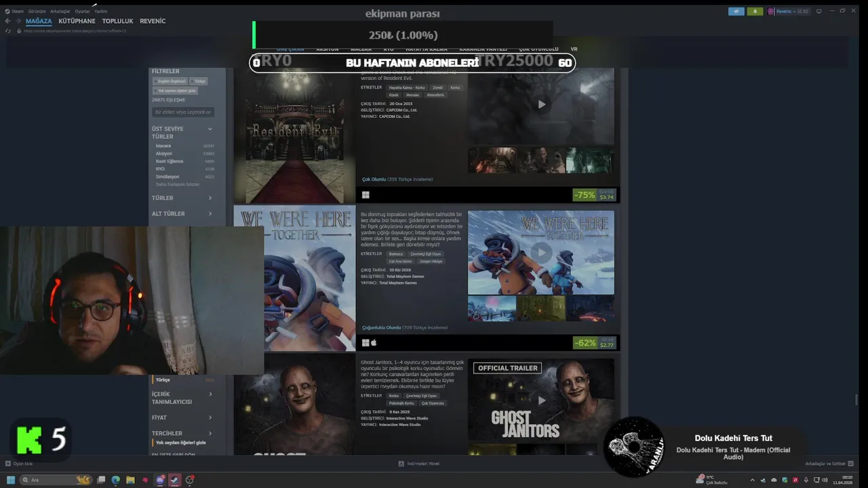Screen dimensions: 868x488
Task: Click the Windows taskbar search box
Action: point(56,480)
